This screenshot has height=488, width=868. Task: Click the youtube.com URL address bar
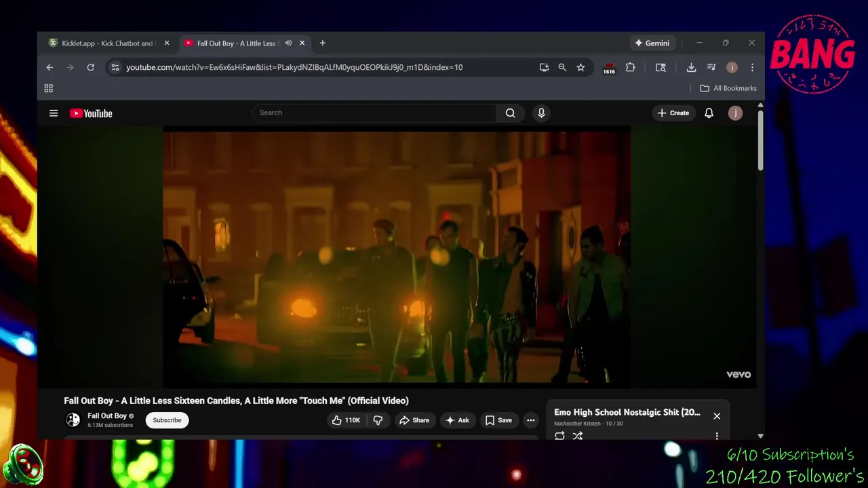(x=294, y=67)
